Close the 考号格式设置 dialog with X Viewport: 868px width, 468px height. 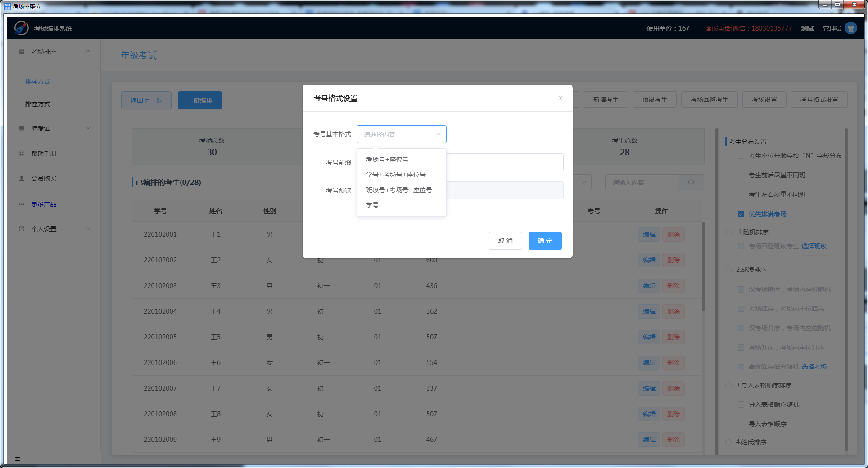tap(561, 98)
